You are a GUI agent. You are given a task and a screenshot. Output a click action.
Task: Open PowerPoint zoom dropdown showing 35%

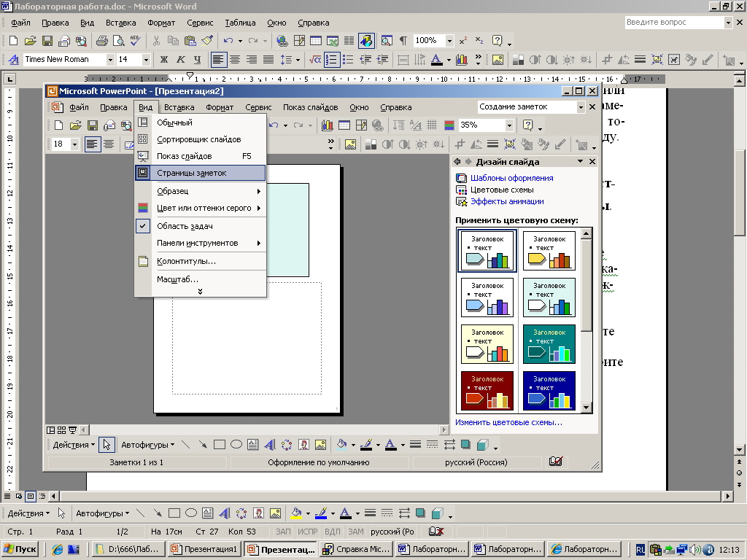pyautogui.click(x=509, y=125)
